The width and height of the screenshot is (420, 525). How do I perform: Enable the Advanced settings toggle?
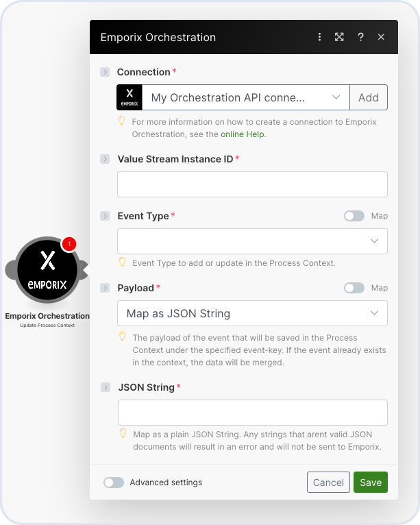(x=114, y=483)
